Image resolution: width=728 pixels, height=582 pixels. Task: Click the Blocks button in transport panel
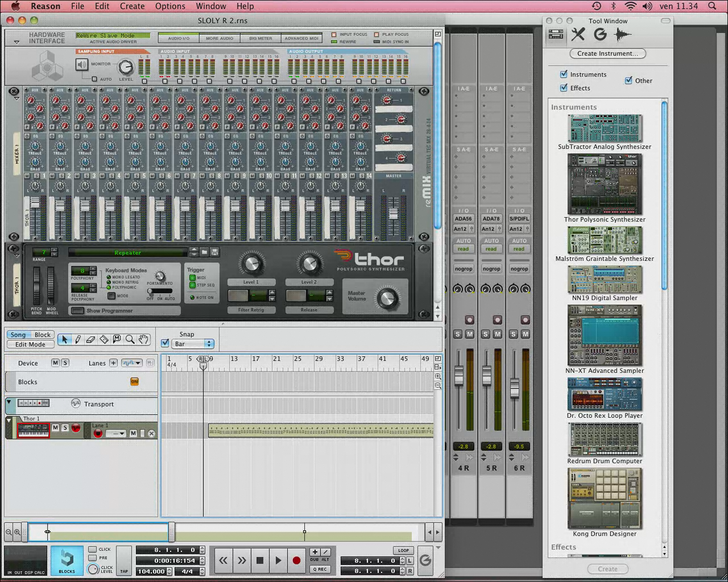tap(67, 560)
